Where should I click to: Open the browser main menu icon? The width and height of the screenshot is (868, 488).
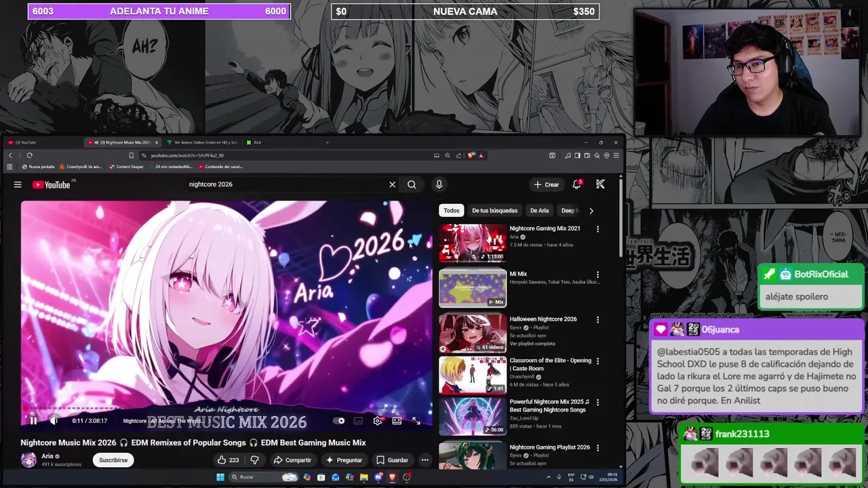click(616, 155)
